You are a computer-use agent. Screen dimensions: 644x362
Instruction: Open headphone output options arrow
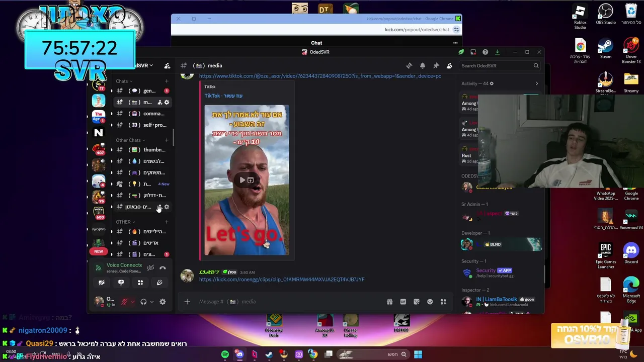click(151, 302)
